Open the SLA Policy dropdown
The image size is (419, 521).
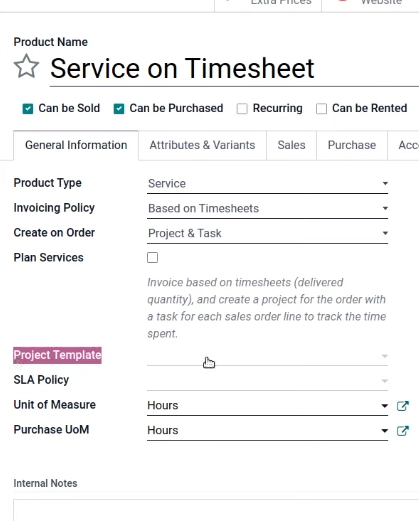click(267, 381)
